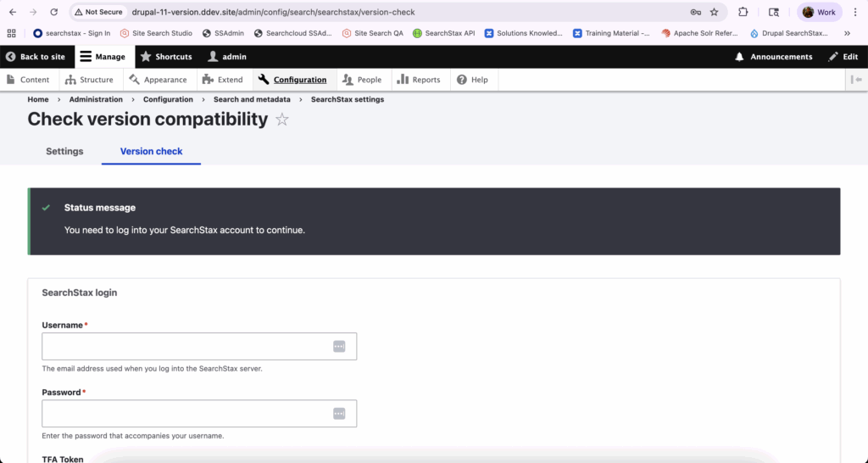Open the Extend menu item
This screenshot has height=463, width=868.
(x=223, y=80)
